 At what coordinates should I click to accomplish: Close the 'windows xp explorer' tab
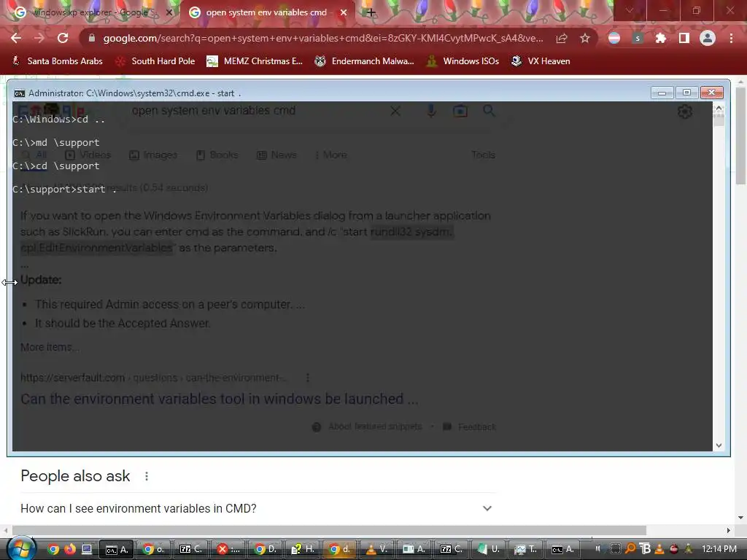click(x=169, y=12)
